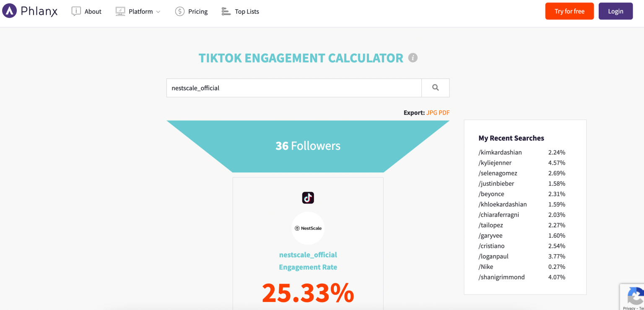Click the username search input field
644x310 pixels.
(x=293, y=88)
